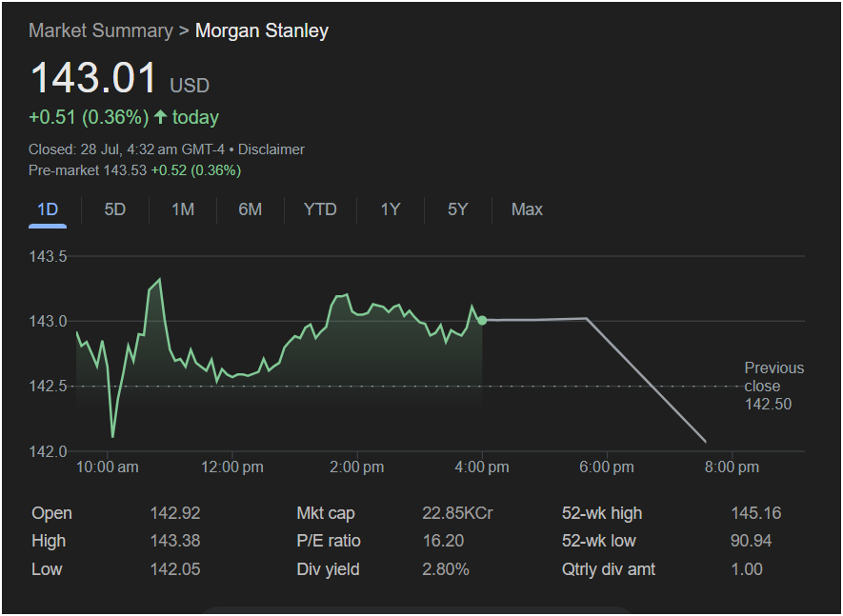843x616 pixels.
Task: Click the Pre-market 143.53 price text
Action: [88, 170]
